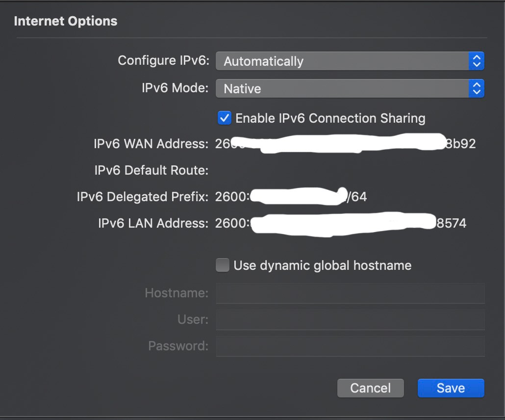This screenshot has width=505, height=420.
Task: Open the IPv6 Mode dropdown showing Native
Action: pyautogui.click(x=343, y=89)
